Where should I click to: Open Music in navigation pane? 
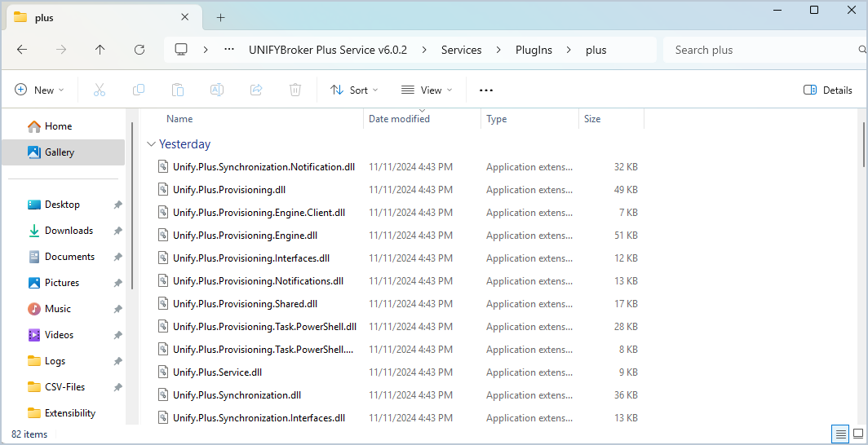[58, 308]
